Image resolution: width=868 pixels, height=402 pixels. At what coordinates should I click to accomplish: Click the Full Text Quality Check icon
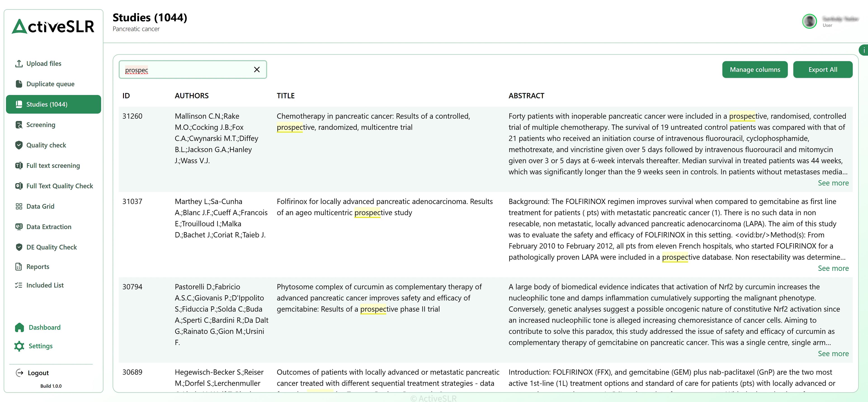(19, 186)
